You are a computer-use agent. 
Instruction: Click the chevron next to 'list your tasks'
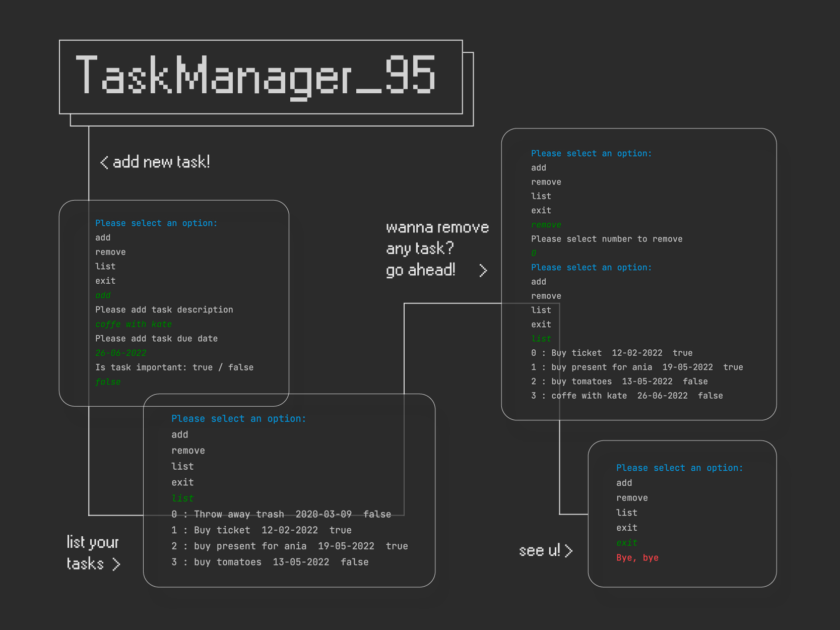[x=116, y=564]
